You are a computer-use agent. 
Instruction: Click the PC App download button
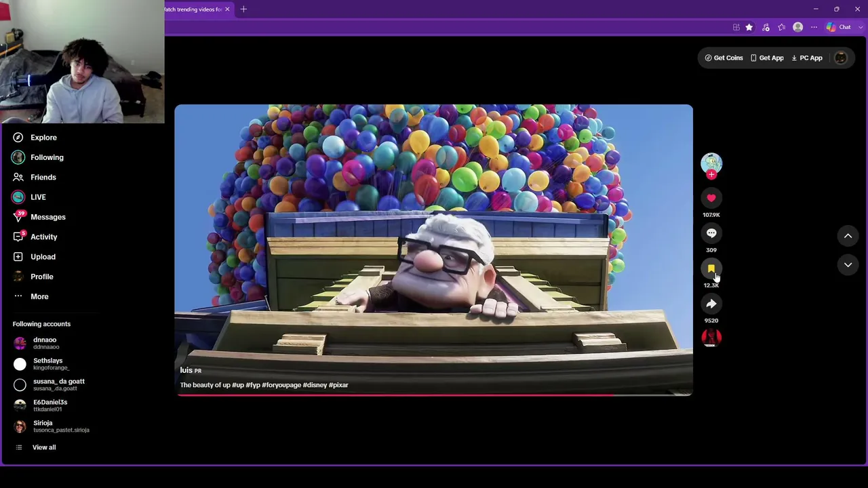807,58
